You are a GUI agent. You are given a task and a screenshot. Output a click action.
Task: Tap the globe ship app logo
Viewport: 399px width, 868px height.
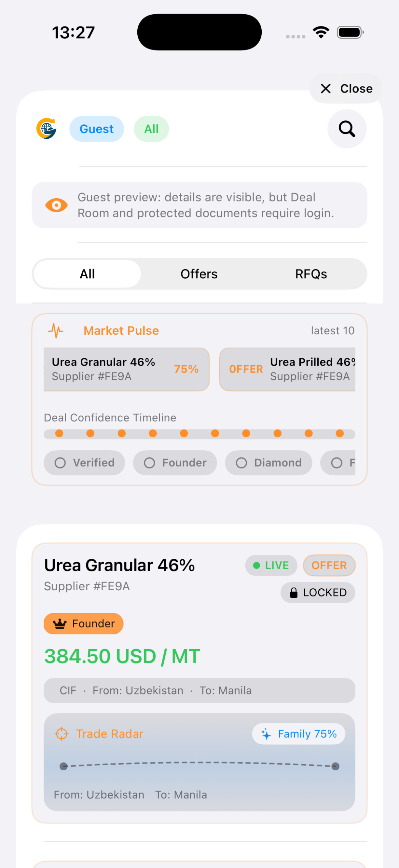tap(46, 129)
